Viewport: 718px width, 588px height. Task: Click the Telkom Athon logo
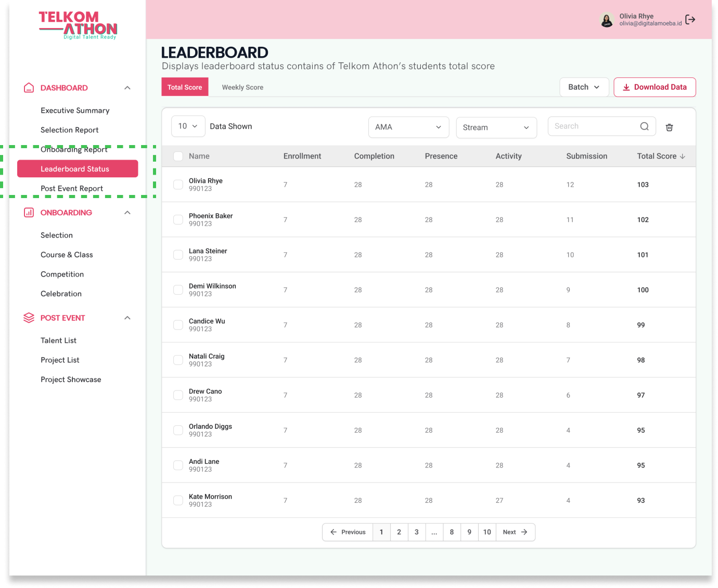pyautogui.click(x=78, y=25)
